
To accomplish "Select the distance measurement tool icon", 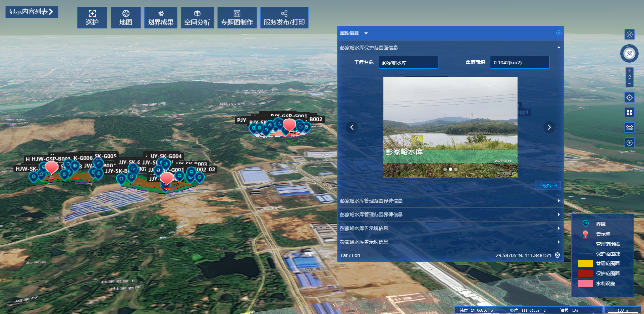I will point(630,128).
